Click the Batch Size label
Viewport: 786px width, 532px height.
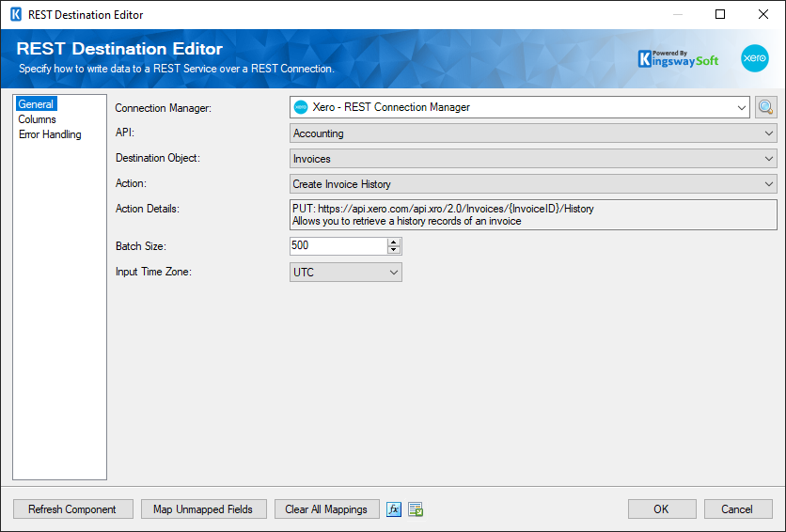pos(141,246)
